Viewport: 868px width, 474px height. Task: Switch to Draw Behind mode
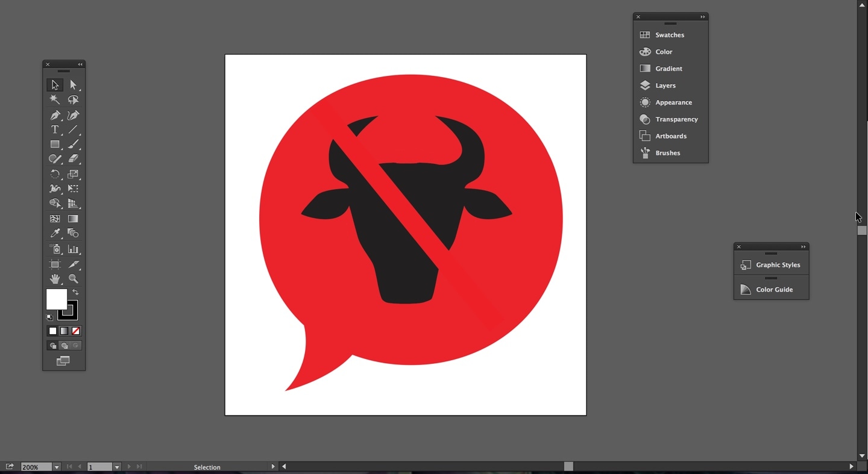[64, 346]
